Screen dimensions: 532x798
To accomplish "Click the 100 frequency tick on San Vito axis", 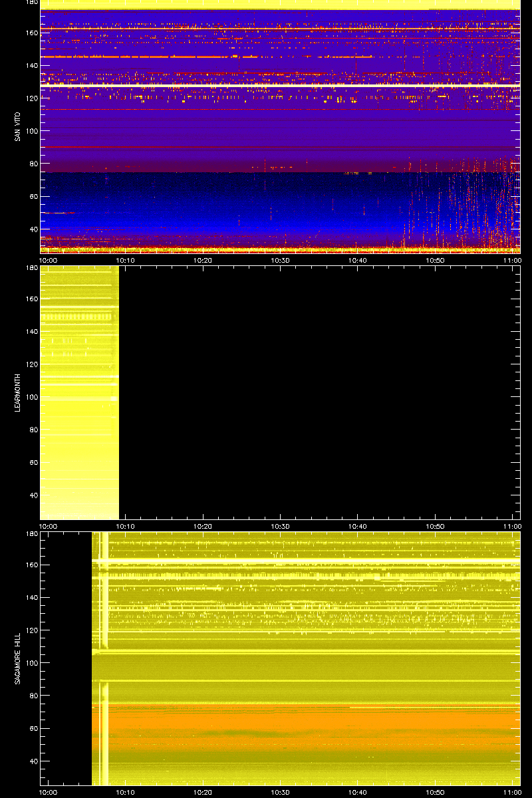I will click(31, 131).
